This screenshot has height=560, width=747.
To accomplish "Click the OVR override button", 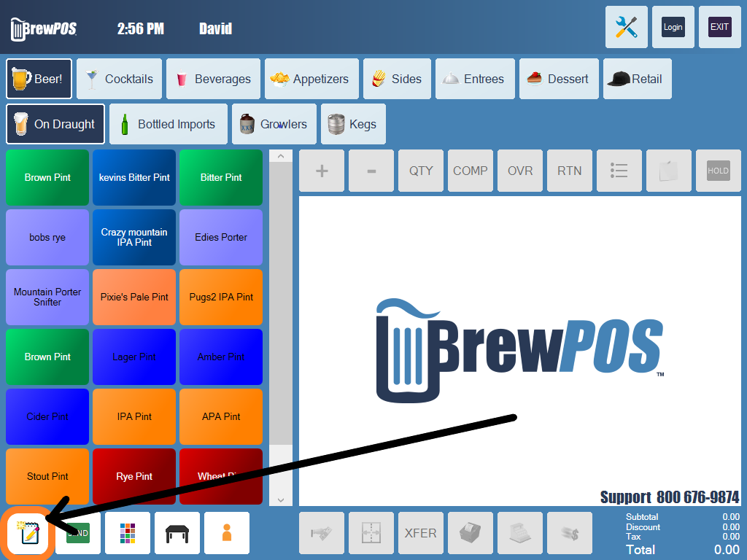I will 519,171.
